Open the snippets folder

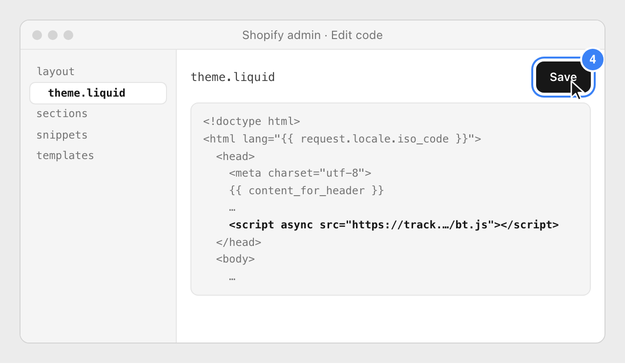[x=62, y=135]
